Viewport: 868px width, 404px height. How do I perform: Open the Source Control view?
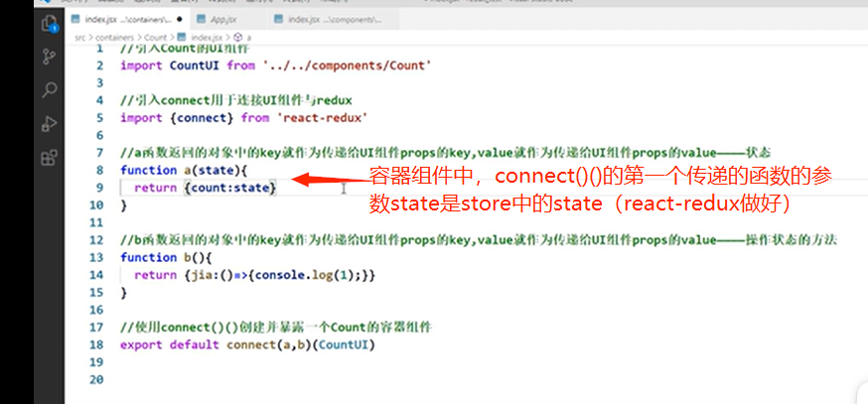click(50, 57)
